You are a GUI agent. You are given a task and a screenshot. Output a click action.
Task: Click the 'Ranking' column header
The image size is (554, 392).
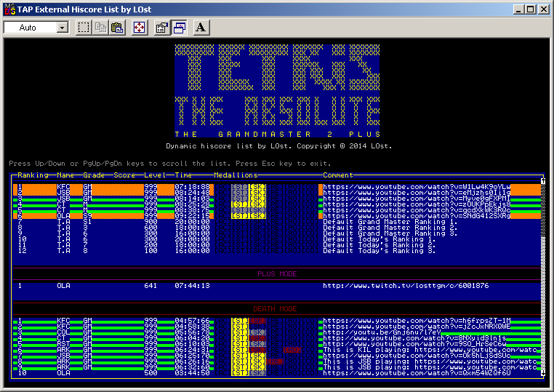click(33, 175)
